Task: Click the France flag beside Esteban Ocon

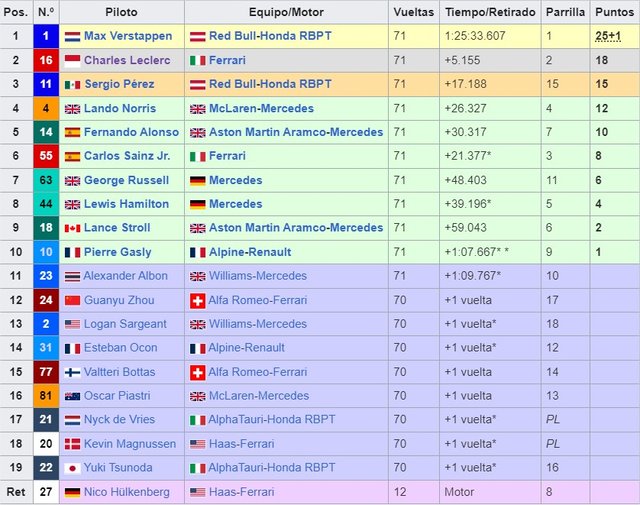Action: [72, 348]
